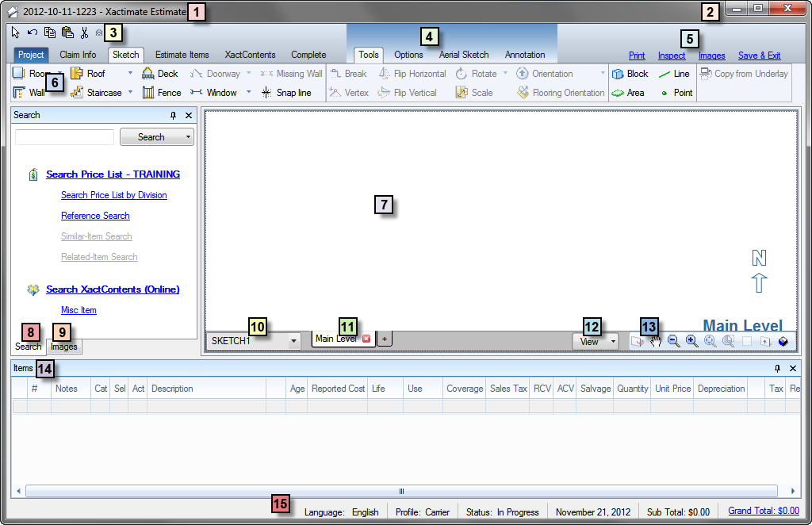Click the paste icon in quick toolbar
Screen dimensions: 812x525
67,33
